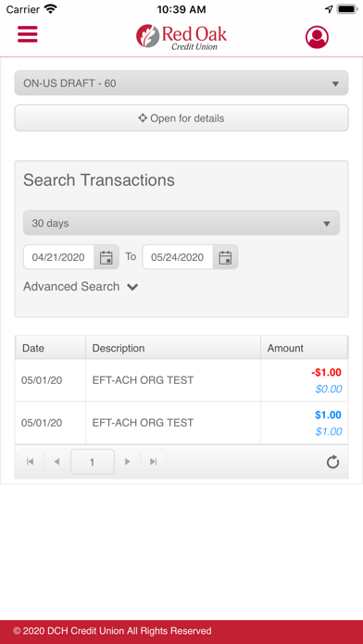Screen dimensions: 363x644
Task: Go to the next results page
Action: coord(128,462)
